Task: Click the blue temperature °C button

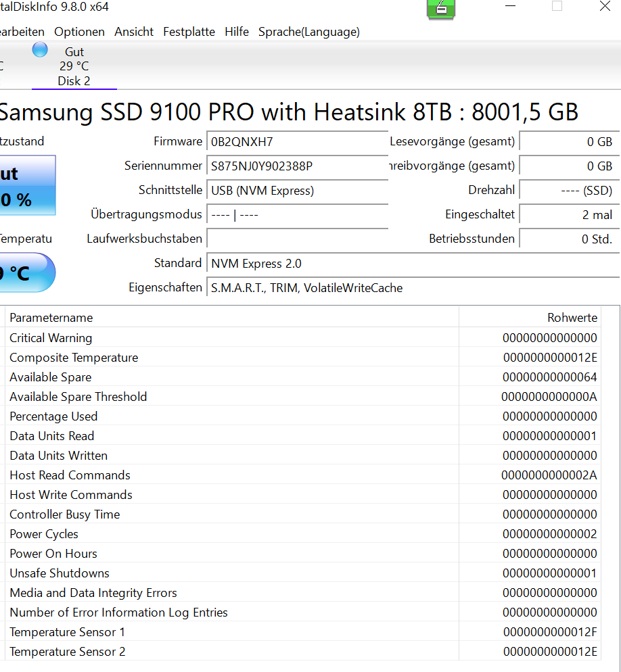Action: [27, 272]
